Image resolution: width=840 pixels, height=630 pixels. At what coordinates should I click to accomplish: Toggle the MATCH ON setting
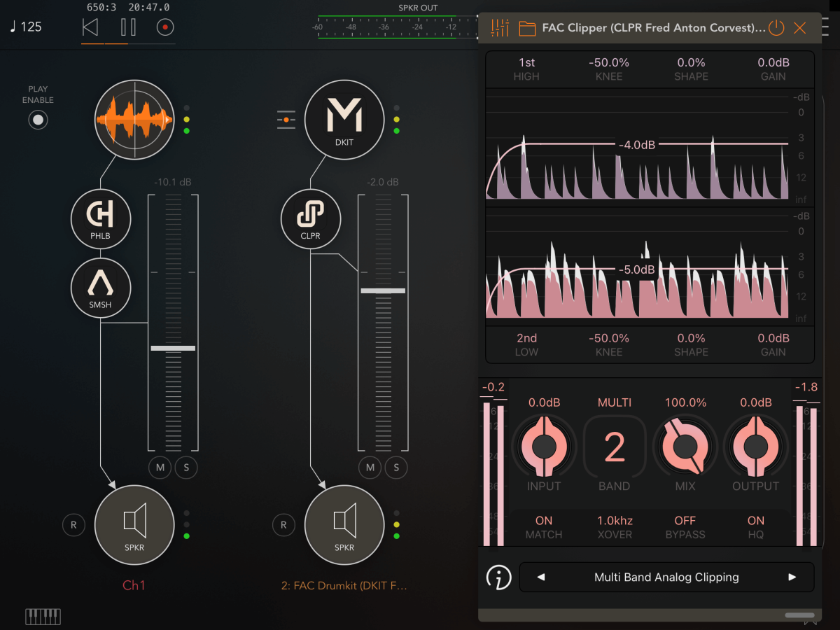pyautogui.click(x=544, y=527)
